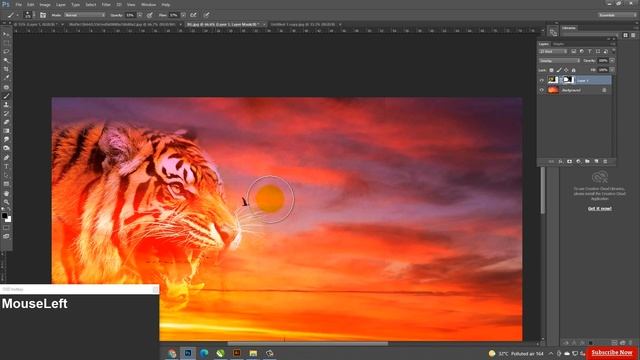Image resolution: width=640 pixels, height=360 pixels.
Task: Open the brush Opacity slider dropdown
Action: (x=140, y=15)
